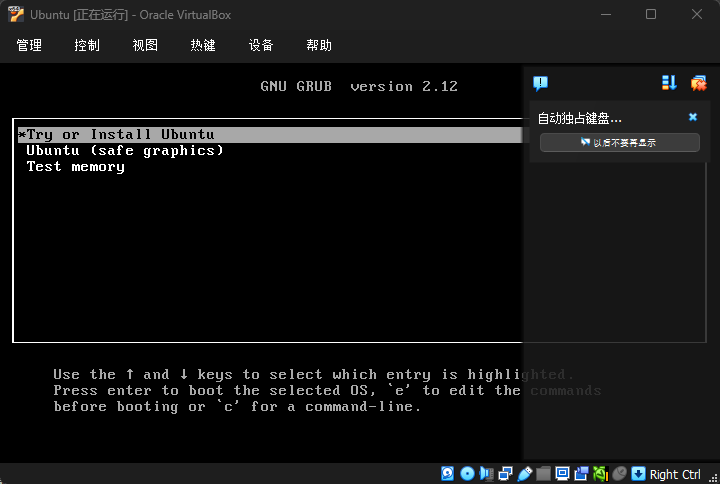Toggle notification sort order icon

click(x=669, y=83)
